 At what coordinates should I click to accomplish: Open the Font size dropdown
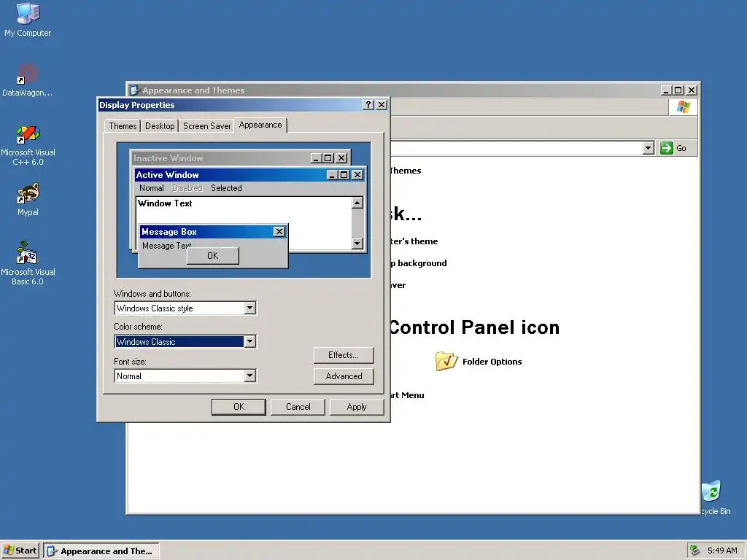click(x=249, y=376)
